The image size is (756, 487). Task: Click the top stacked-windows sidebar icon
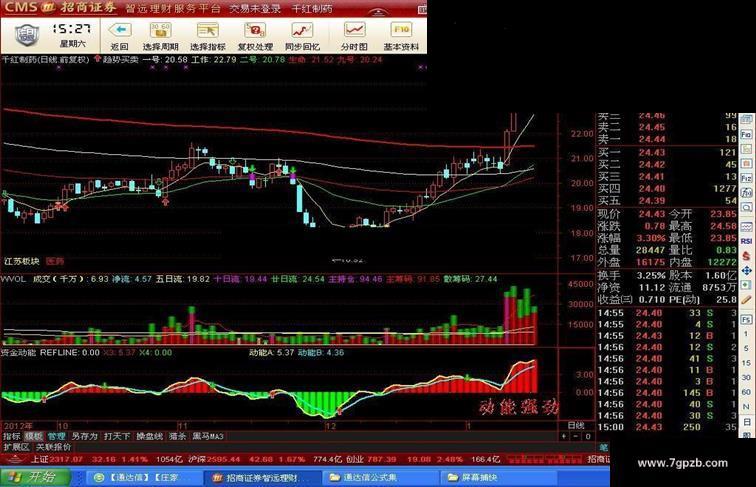(x=746, y=119)
